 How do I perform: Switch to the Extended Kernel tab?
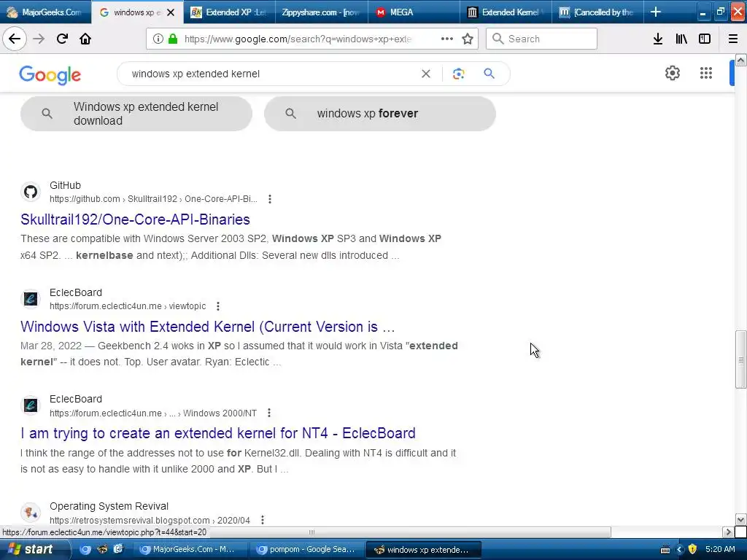(x=506, y=12)
